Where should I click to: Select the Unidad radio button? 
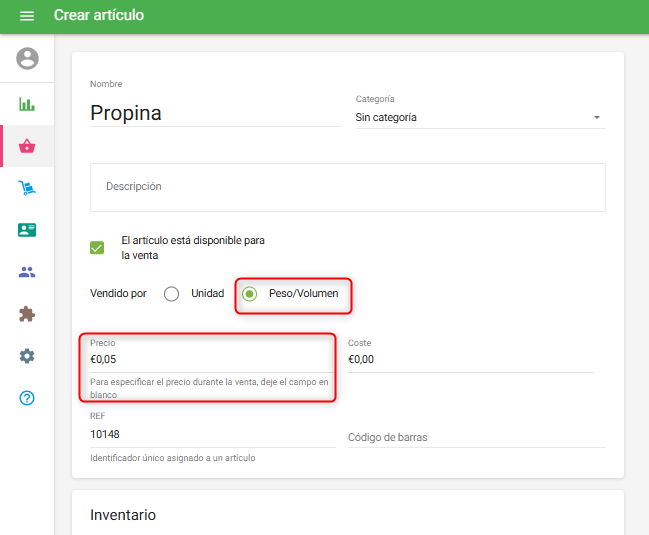172,294
